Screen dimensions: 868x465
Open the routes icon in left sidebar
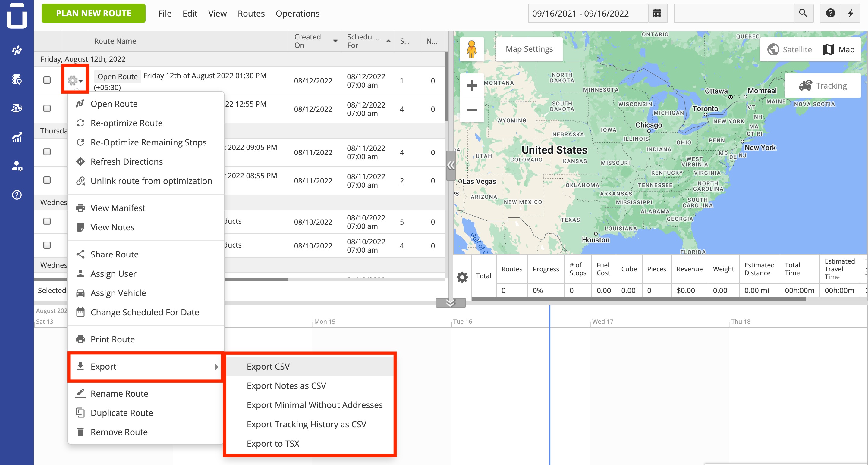(x=17, y=50)
